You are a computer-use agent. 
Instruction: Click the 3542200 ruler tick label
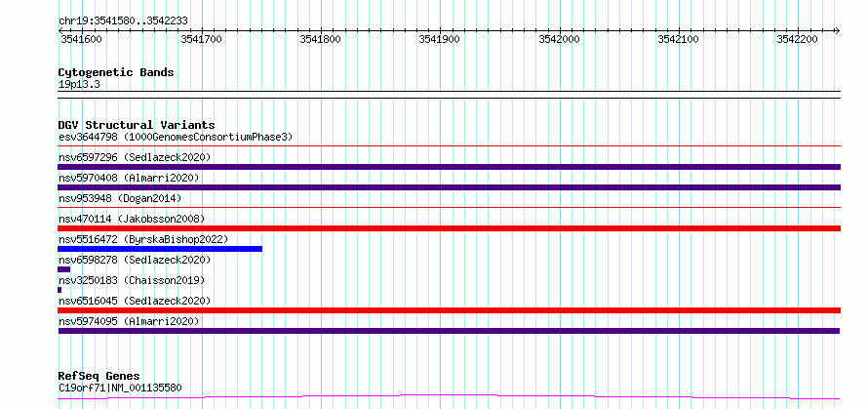[x=797, y=39]
